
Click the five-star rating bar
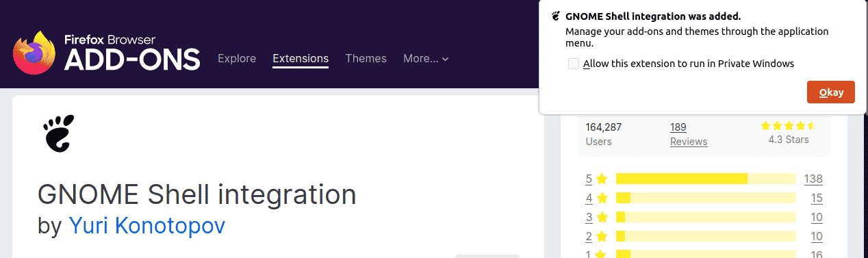pyautogui.click(x=706, y=179)
